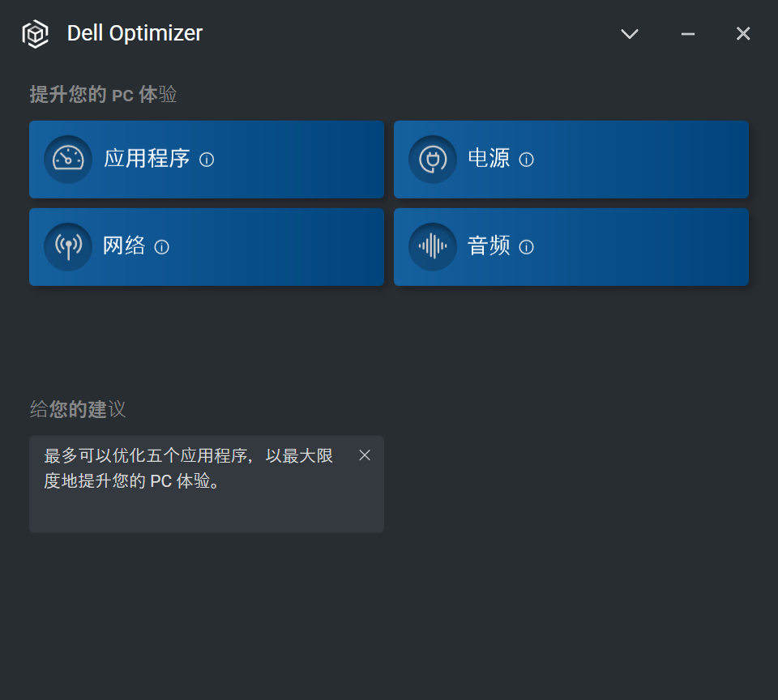Click the 给您的建议 heading
This screenshot has width=778, height=700.
coord(78,409)
